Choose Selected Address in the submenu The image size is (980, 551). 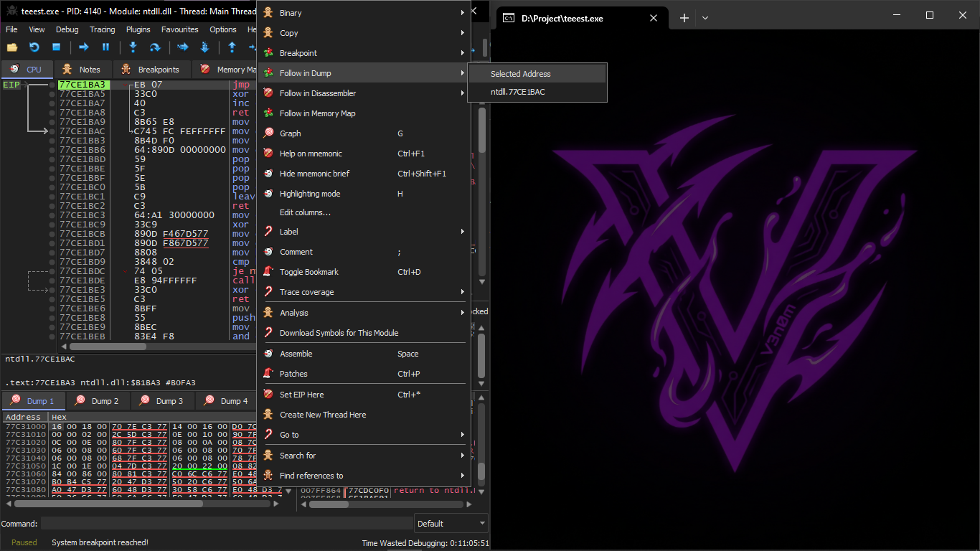[521, 74]
